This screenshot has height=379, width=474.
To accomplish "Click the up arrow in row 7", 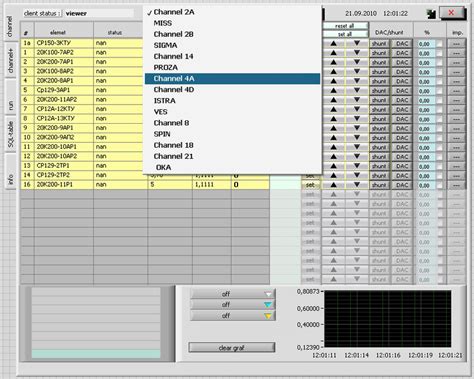I will coord(333,109).
